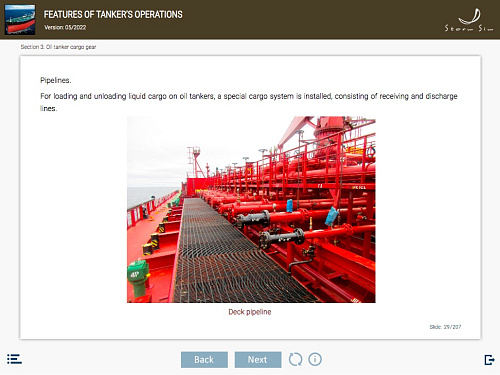The height and width of the screenshot is (375, 500).
Task: Click the 'Version: 05/2022' text
Action: pyautogui.click(x=65, y=27)
